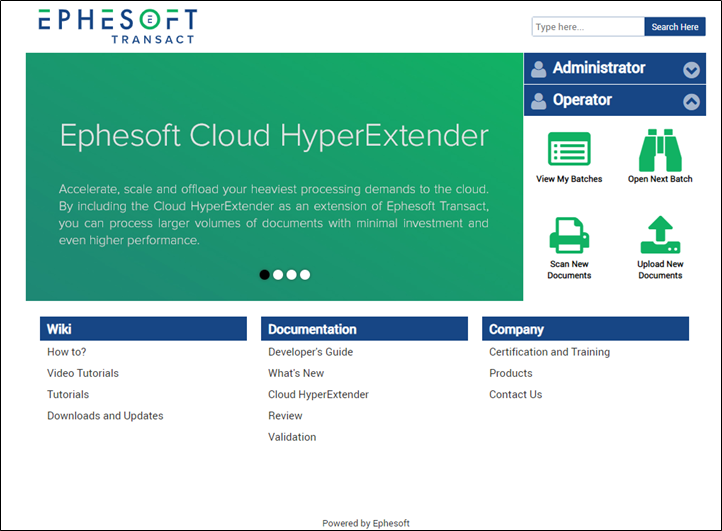
Task: Select the second carousel slide dot
Action: coord(278,274)
